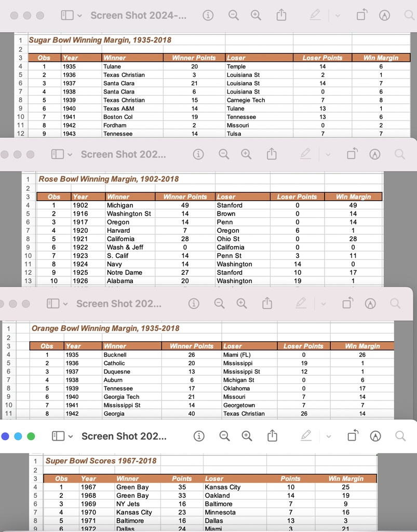
Task: Zoom out in Super Bowl window
Action: pyautogui.click(x=224, y=436)
